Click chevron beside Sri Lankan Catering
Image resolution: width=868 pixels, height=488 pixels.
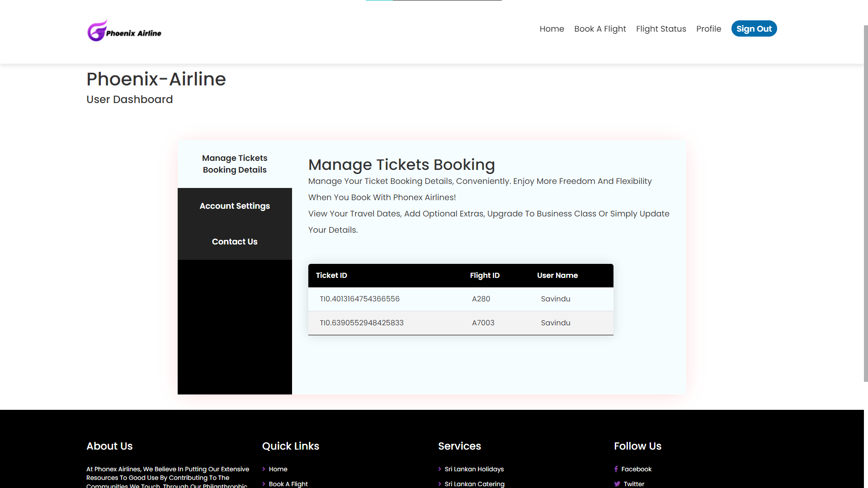(439, 484)
